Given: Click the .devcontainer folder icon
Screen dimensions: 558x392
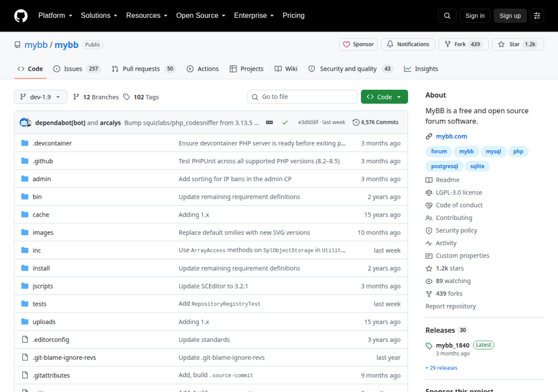Looking at the screenshot, I should click(25, 143).
